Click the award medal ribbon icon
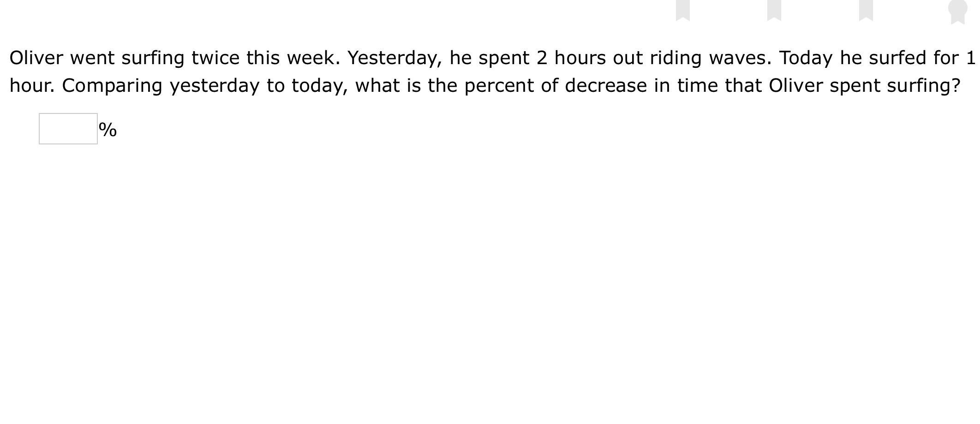This screenshot has height=424, width=980. click(x=958, y=12)
